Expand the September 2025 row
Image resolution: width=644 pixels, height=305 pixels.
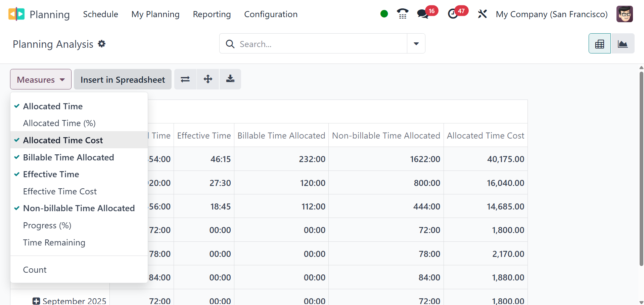(36, 301)
